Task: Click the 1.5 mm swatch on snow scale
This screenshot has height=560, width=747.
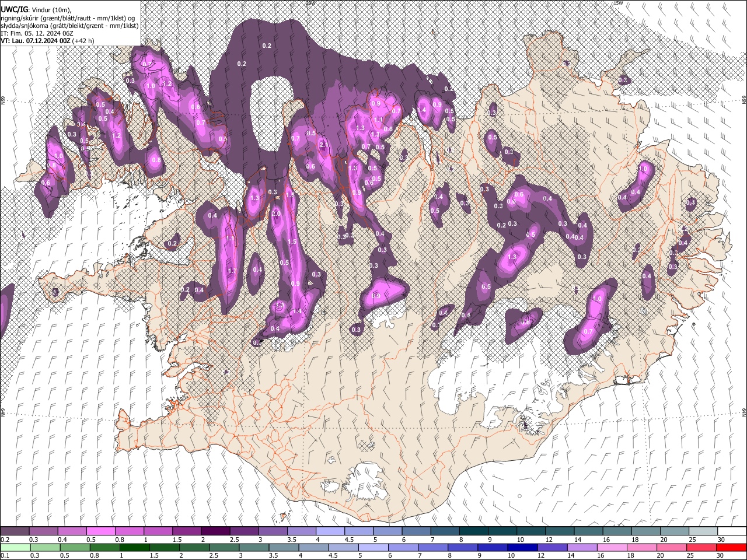Action: click(x=187, y=531)
